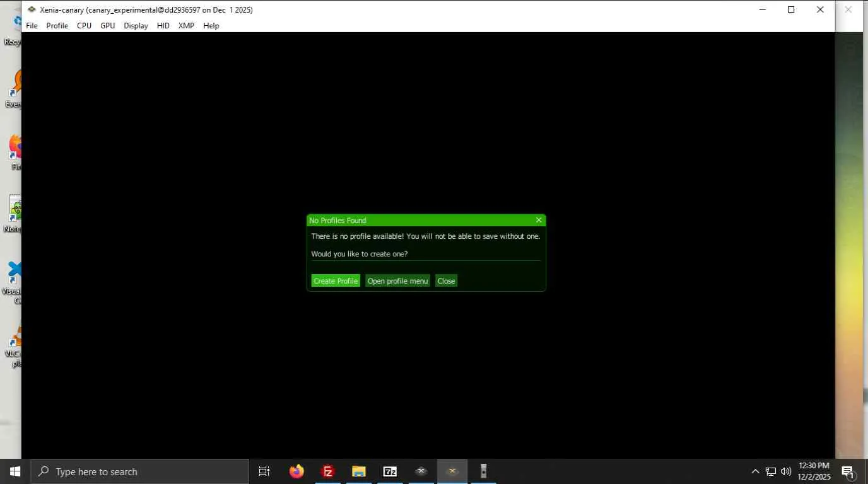Click the Close button beside Open profile menu
Viewport: 868px width, 484px height.
click(x=446, y=281)
